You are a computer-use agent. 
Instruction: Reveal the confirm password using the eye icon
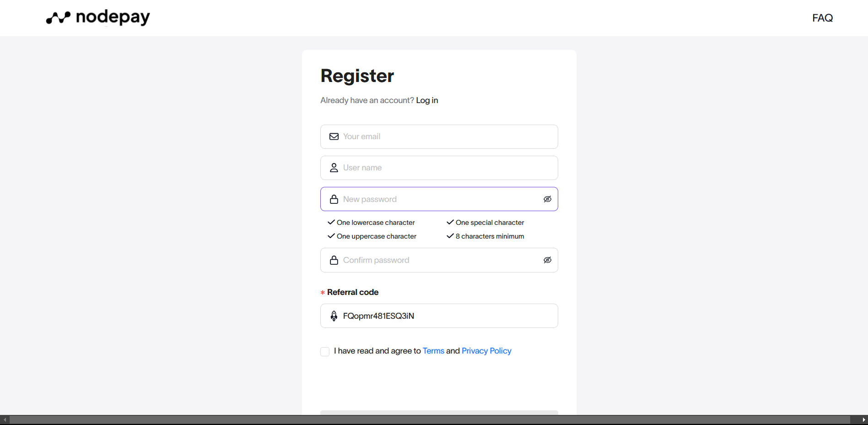pyautogui.click(x=547, y=260)
